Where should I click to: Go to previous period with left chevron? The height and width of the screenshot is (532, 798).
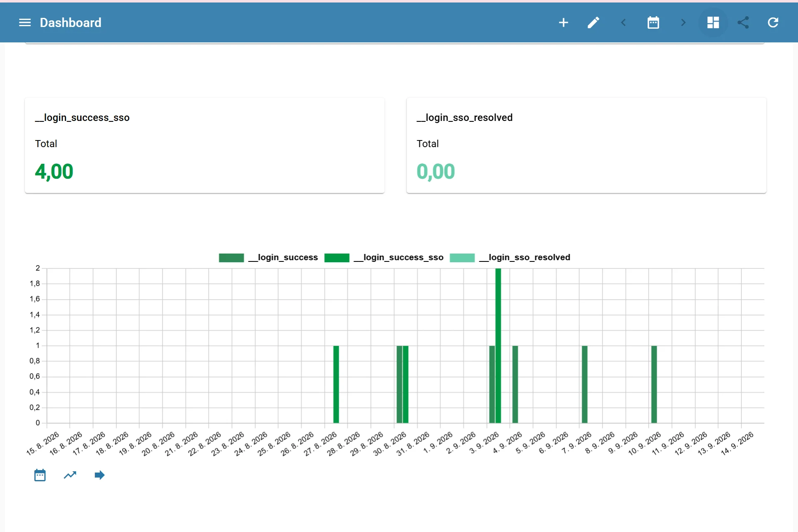[x=623, y=22]
